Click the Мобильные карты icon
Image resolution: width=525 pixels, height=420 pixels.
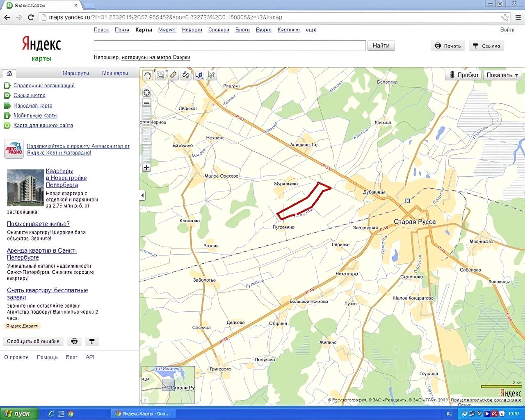click(7, 116)
